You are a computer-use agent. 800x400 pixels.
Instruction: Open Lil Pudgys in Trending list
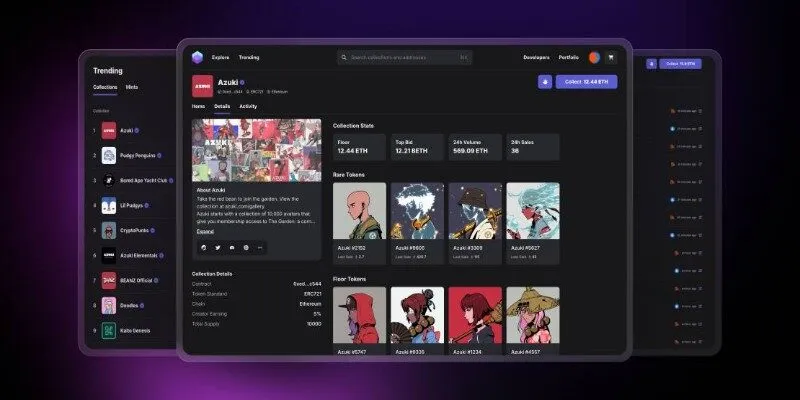pos(133,206)
